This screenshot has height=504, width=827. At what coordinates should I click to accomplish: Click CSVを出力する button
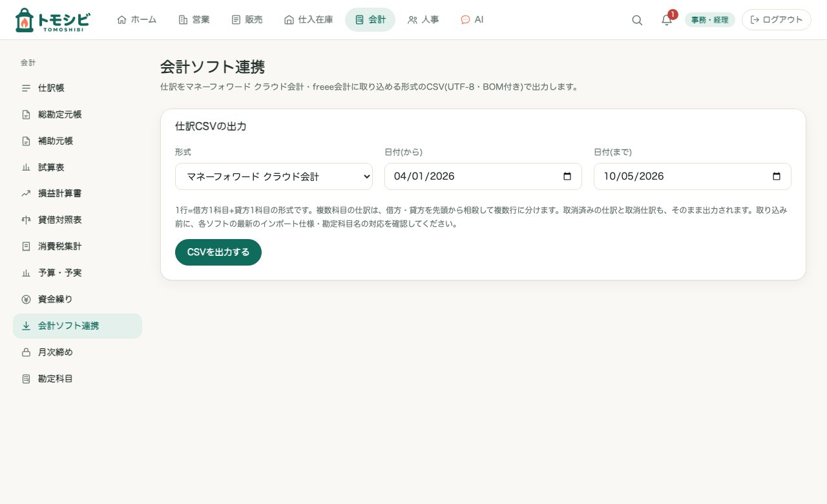[x=218, y=252]
